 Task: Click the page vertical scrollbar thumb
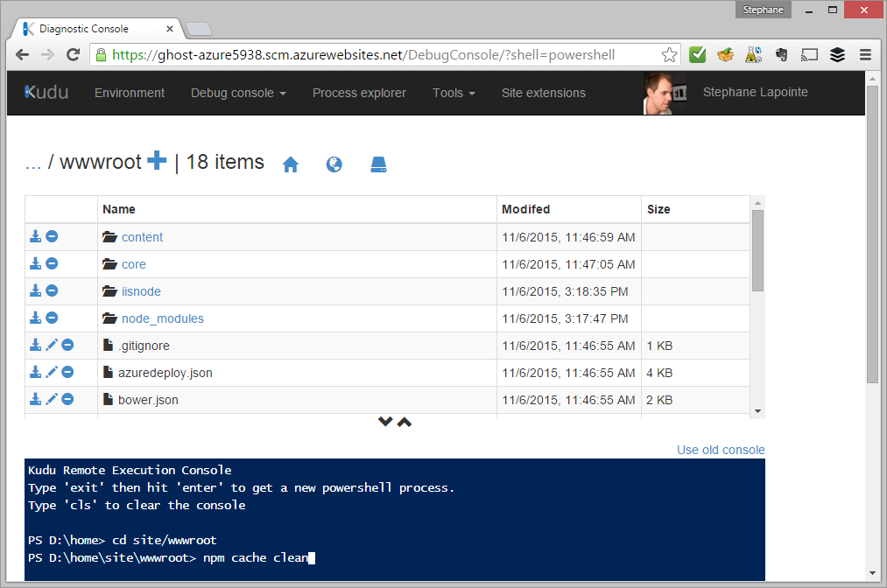click(x=872, y=234)
